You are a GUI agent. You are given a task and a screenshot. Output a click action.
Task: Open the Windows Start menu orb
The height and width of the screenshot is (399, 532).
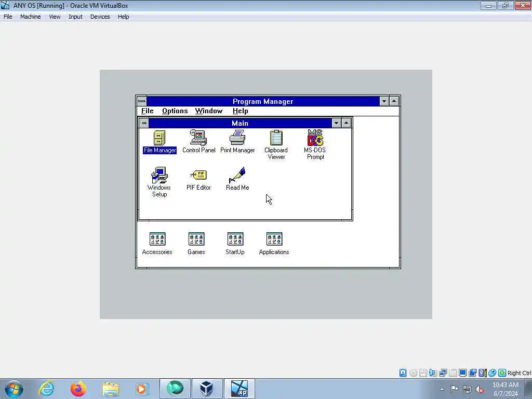[14, 389]
